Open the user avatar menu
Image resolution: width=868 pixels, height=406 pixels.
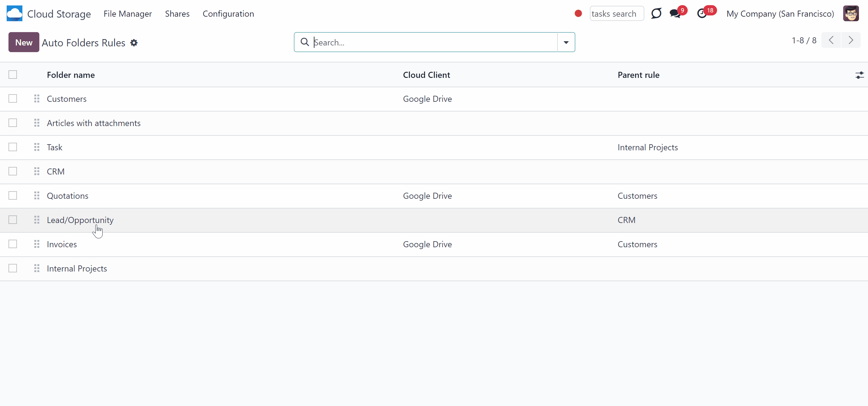[x=851, y=14]
